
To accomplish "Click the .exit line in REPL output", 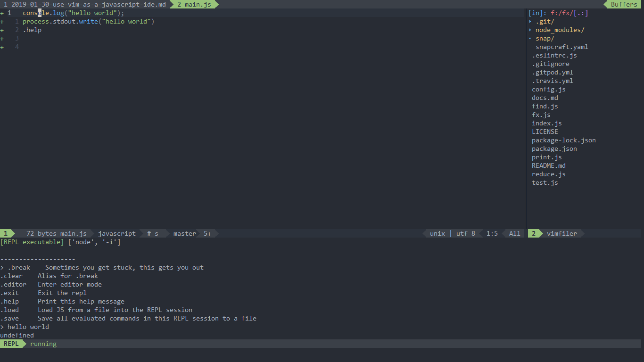I will 43,293.
